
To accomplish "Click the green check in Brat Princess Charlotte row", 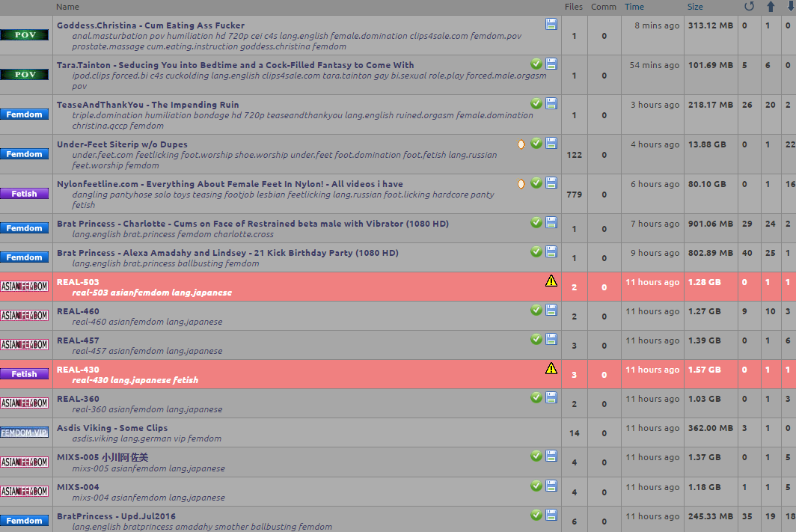I will [x=536, y=222].
